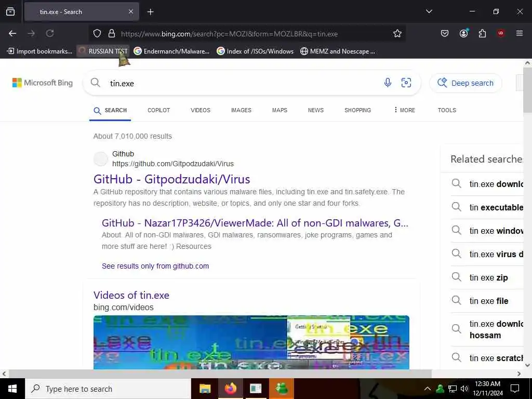Image resolution: width=532 pixels, height=399 pixels.
Task: Open tracking protection shield icon
Action: pos(97,34)
